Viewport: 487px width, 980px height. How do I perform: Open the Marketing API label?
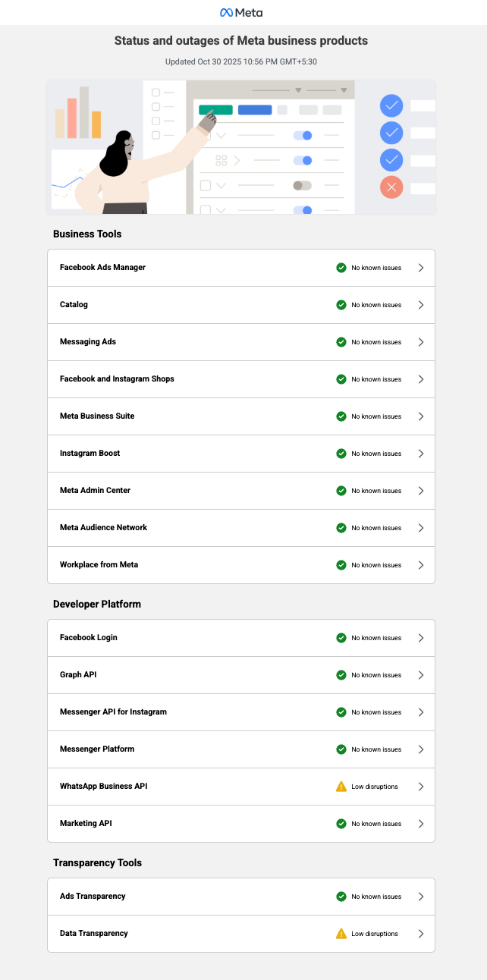click(x=86, y=824)
